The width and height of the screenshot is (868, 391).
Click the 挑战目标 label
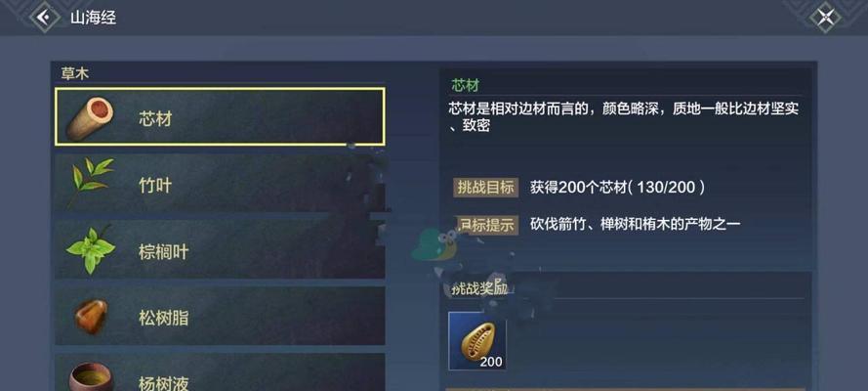pos(486,188)
